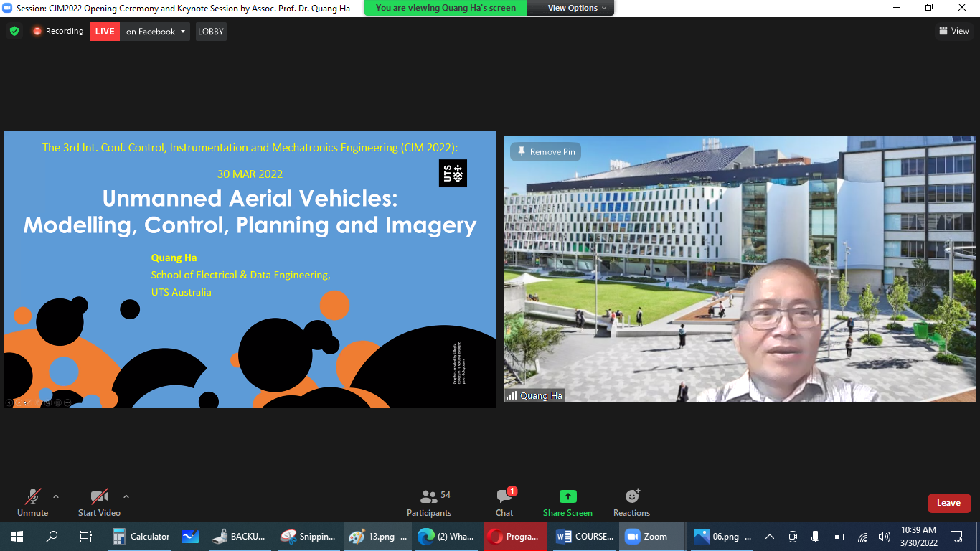Start Video camera toggle
This screenshot has height=551, width=980.
[99, 502]
